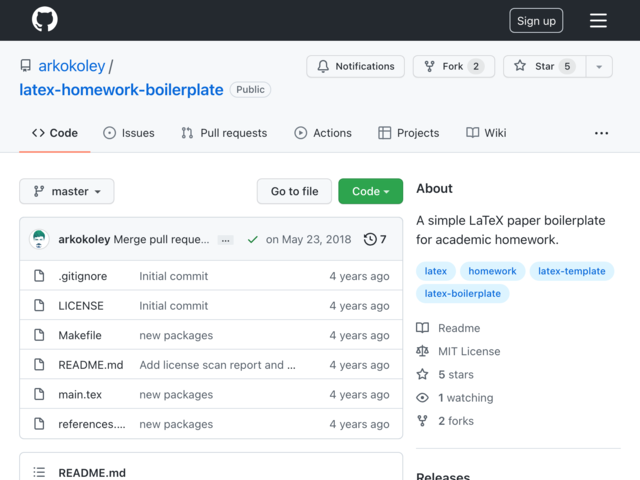Click the Go to file button
This screenshot has width=640, height=480.
[294, 191]
